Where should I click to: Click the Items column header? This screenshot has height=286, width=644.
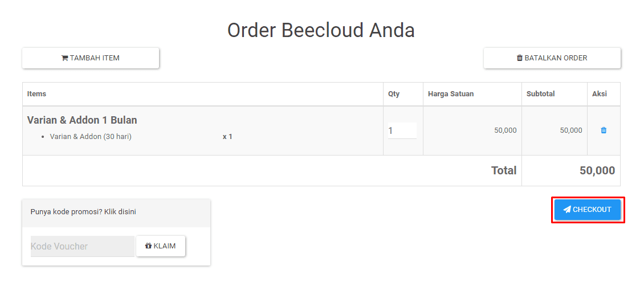(36, 94)
